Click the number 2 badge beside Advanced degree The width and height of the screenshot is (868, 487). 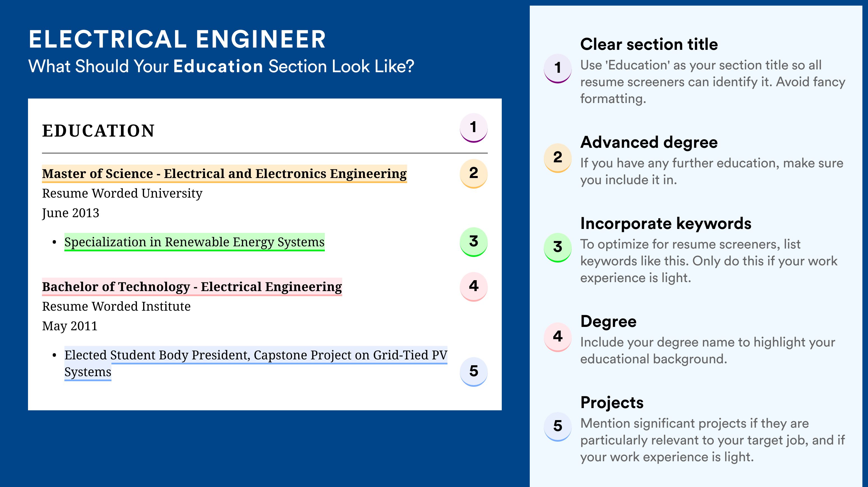(x=558, y=158)
